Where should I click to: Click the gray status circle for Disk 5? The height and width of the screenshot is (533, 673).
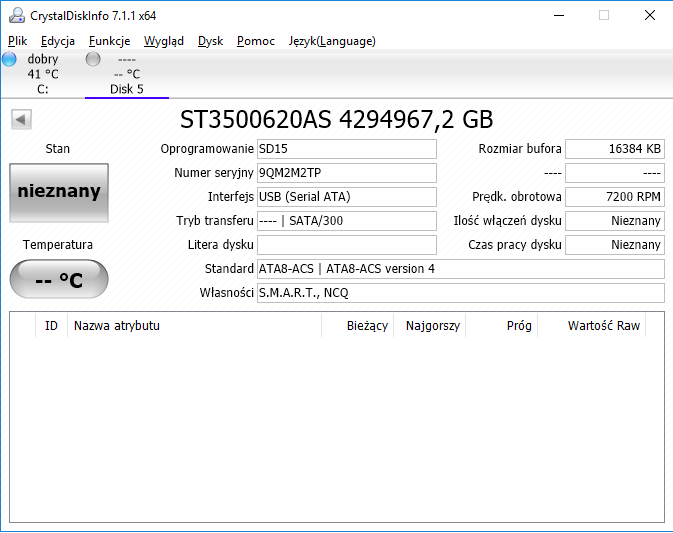(93, 59)
